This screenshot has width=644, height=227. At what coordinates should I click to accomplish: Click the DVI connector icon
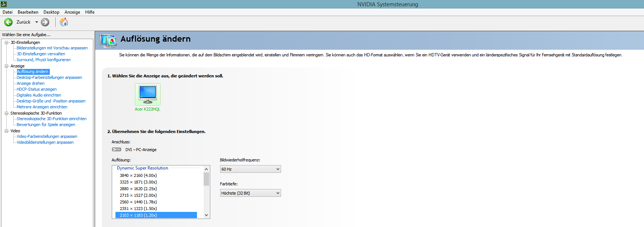pos(117,150)
